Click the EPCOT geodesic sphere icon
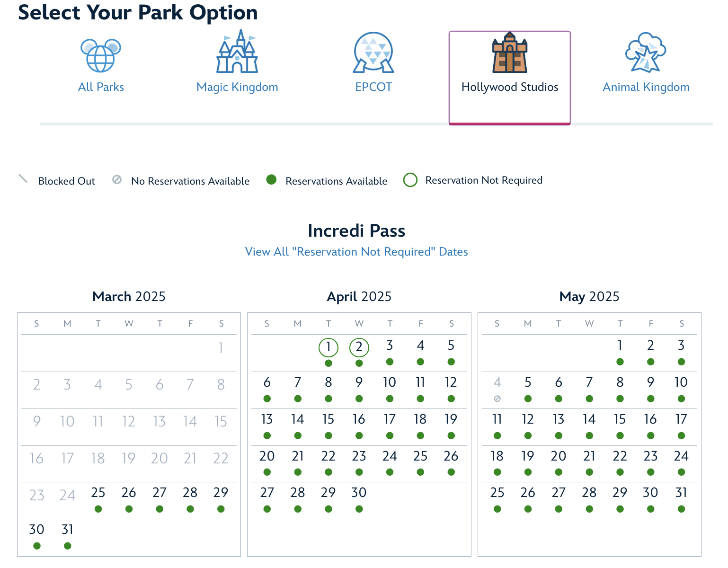Viewport: 728px width, 568px height. pyautogui.click(x=373, y=53)
